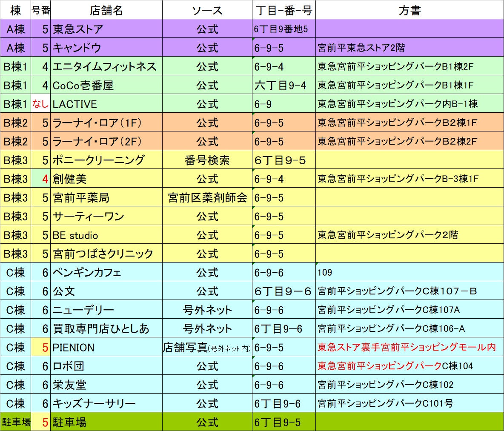This screenshot has height=431, width=504.
Task: Click the 6-9 address cell in LACTIVE row
Action: 284,103
